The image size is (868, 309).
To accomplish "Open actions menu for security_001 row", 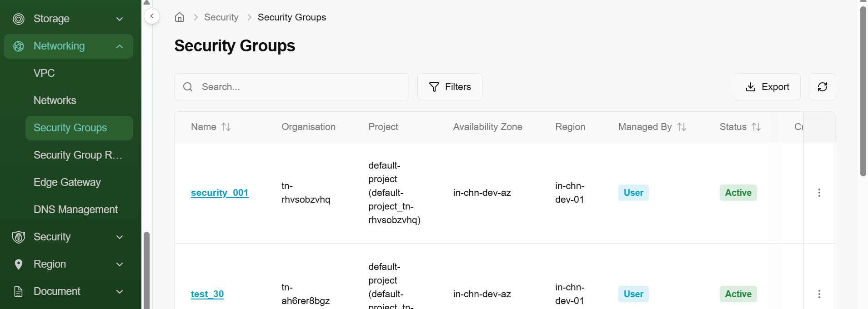I will [819, 193].
